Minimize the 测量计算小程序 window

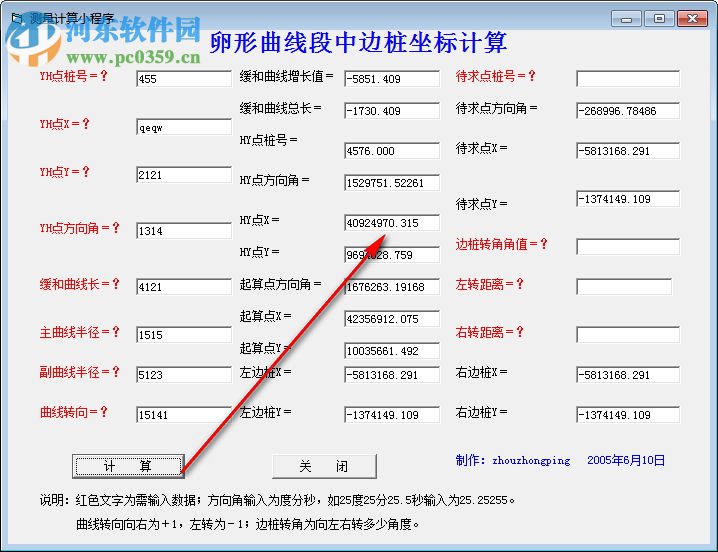pos(626,19)
